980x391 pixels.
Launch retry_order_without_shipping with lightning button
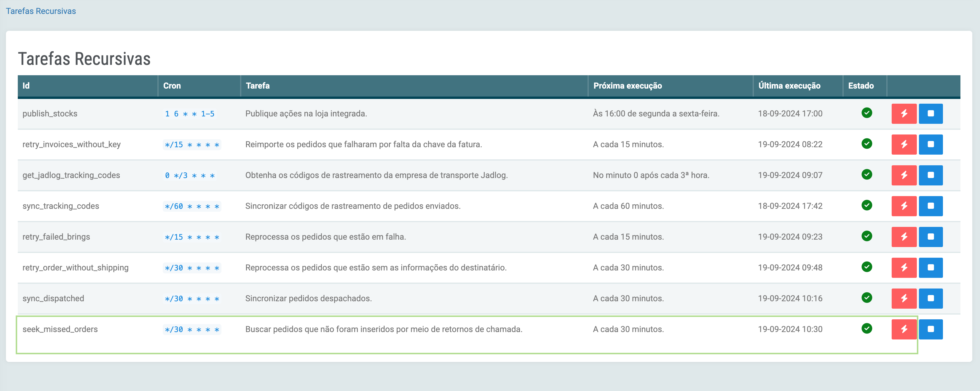(x=904, y=267)
